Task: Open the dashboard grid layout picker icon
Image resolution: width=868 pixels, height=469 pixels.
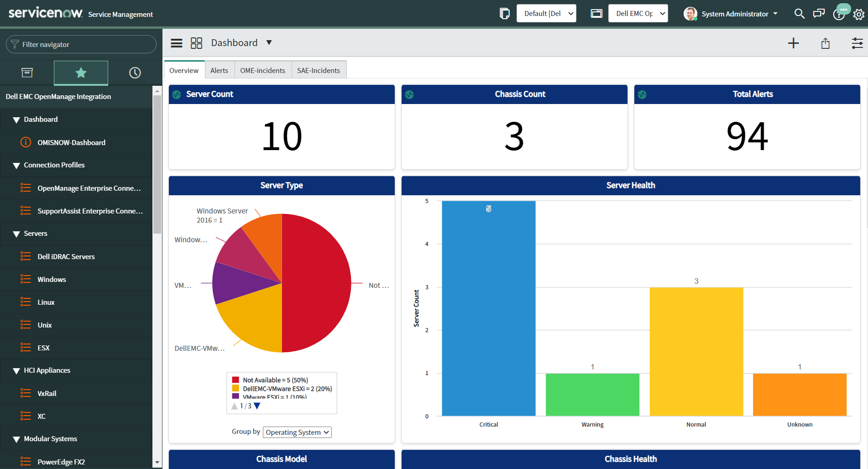Action: point(197,42)
